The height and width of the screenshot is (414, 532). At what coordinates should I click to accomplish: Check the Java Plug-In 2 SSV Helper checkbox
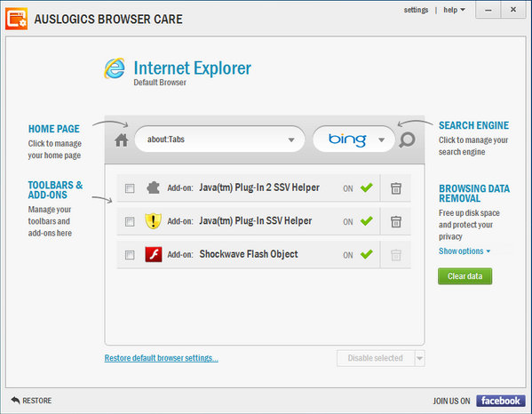[130, 188]
